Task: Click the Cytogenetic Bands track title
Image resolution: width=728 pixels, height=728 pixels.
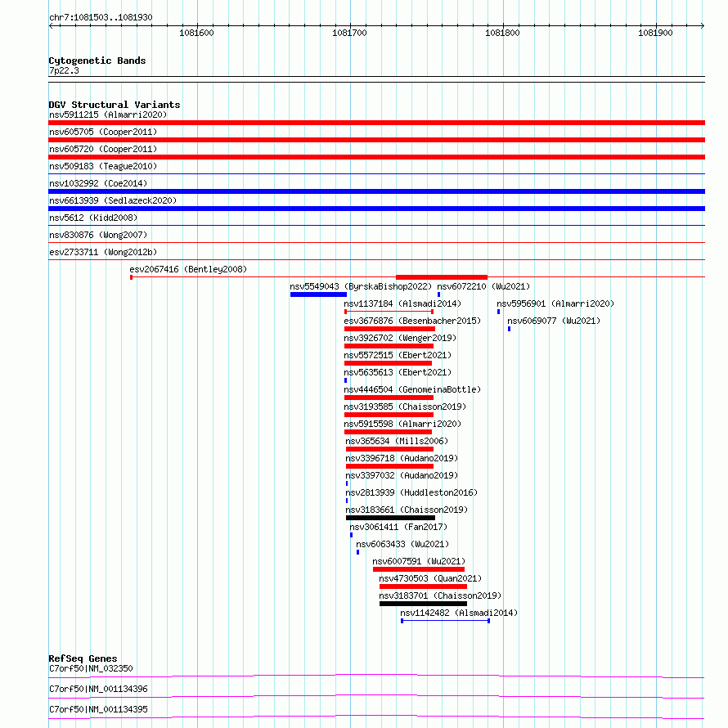Action: [x=97, y=61]
